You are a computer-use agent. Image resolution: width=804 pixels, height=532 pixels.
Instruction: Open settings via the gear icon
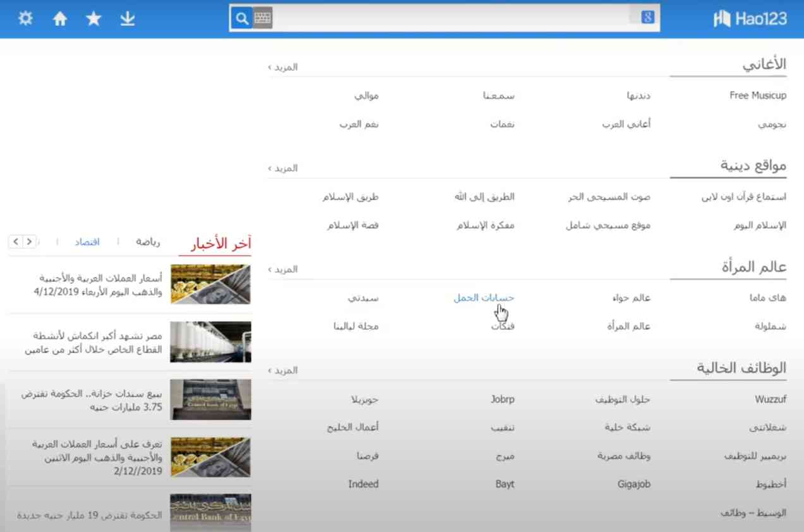[x=25, y=18]
